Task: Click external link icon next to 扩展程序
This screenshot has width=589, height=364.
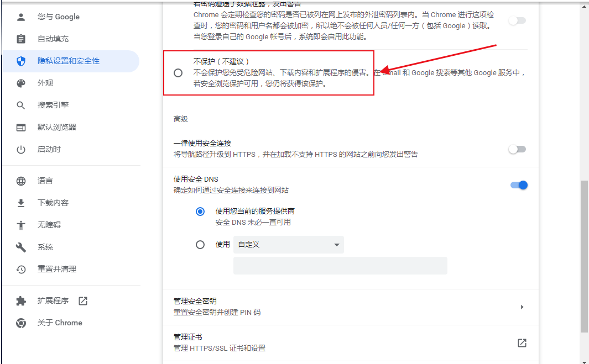Action: tap(82, 300)
